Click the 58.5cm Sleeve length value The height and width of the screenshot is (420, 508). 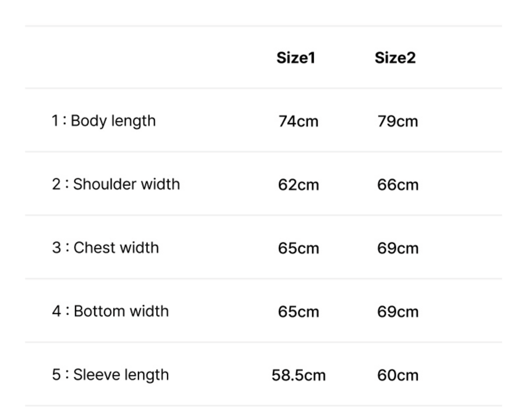point(298,375)
